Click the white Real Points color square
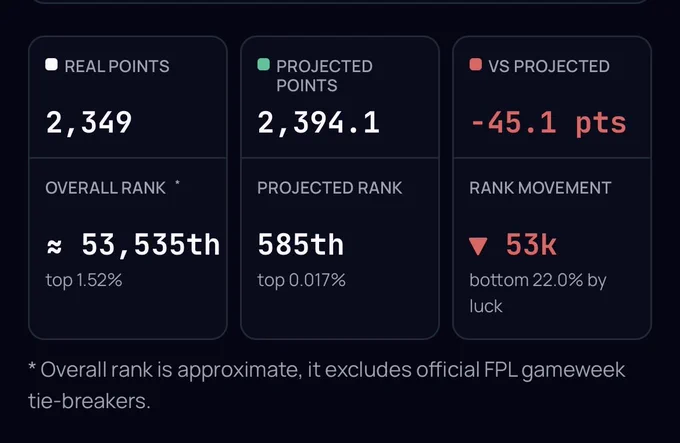Image resolution: width=680 pixels, height=443 pixels. (x=51, y=65)
